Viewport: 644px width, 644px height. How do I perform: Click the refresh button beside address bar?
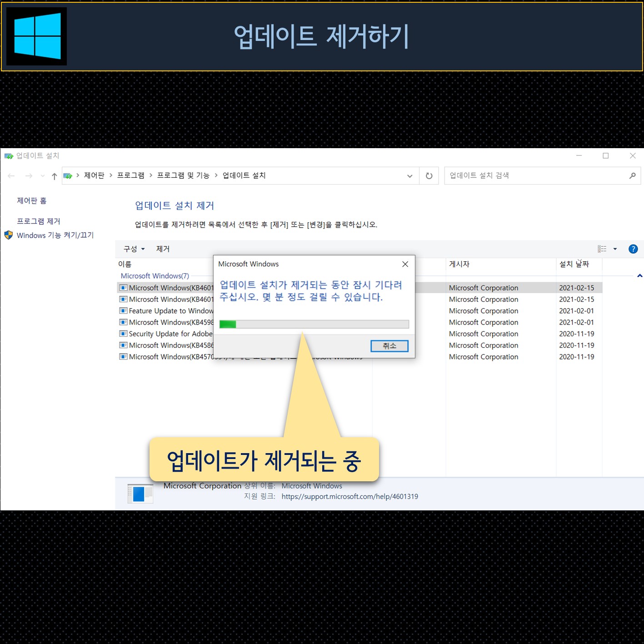[x=429, y=176]
